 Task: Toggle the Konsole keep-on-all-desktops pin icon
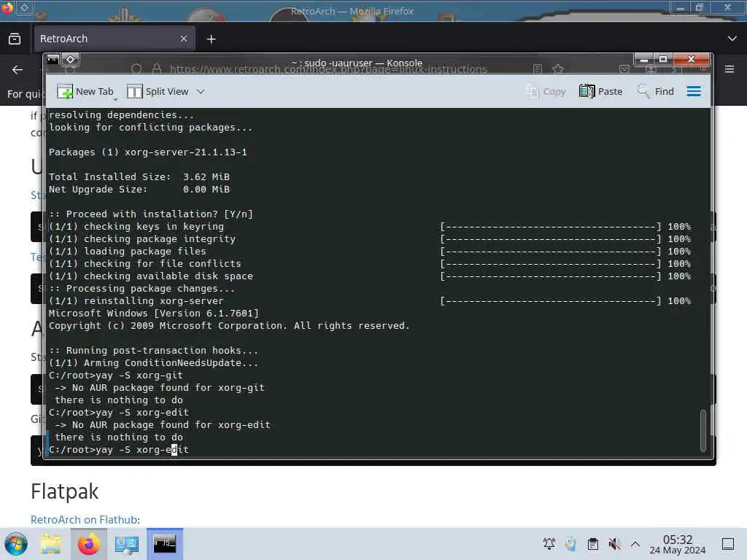[x=71, y=60]
